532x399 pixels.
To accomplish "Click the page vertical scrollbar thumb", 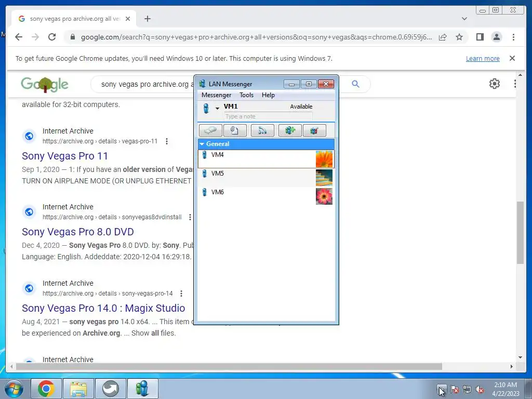I will [521, 232].
